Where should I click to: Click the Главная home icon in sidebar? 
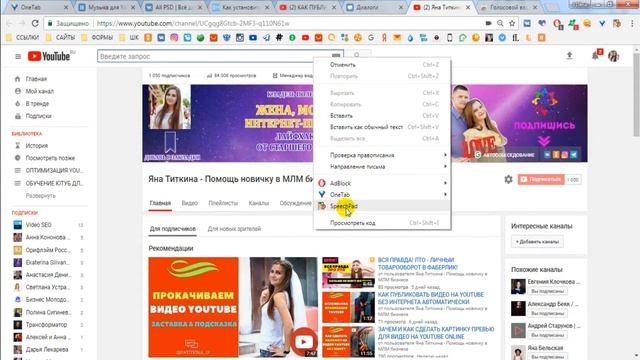click(x=17, y=79)
